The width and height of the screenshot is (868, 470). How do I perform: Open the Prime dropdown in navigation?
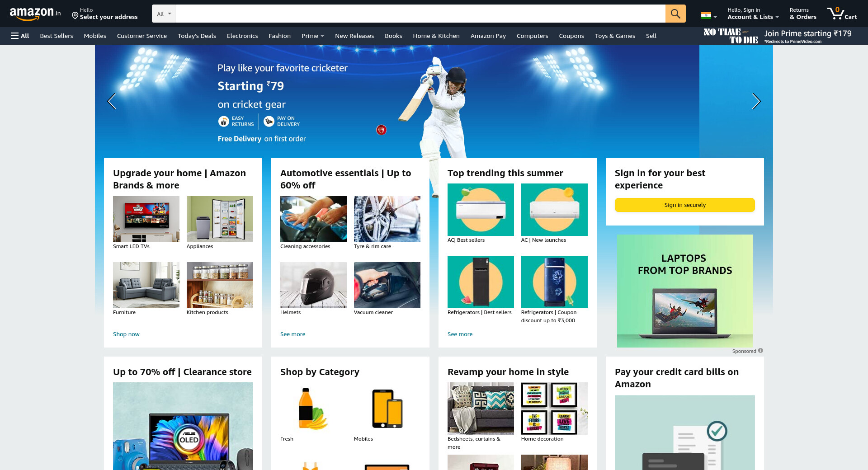point(313,36)
